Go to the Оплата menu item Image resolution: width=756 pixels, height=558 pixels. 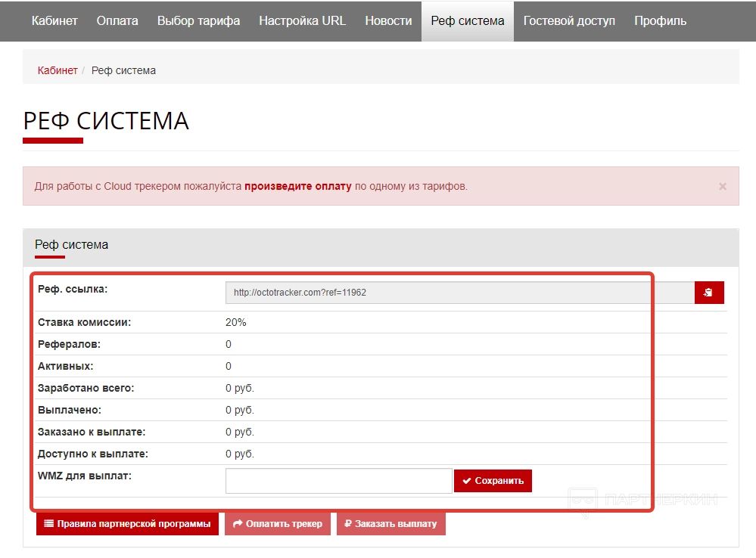pyautogui.click(x=117, y=20)
